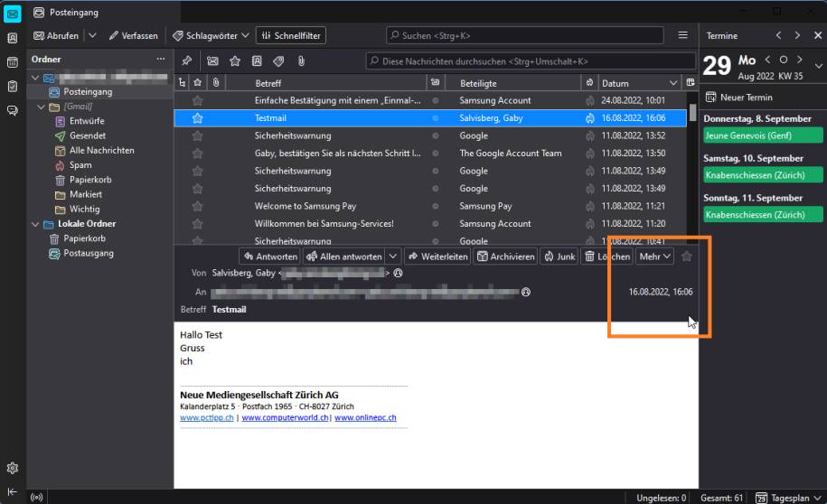Open the Calendar from the left sidebar
The width and height of the screenshot is (827, 504).
13,62
